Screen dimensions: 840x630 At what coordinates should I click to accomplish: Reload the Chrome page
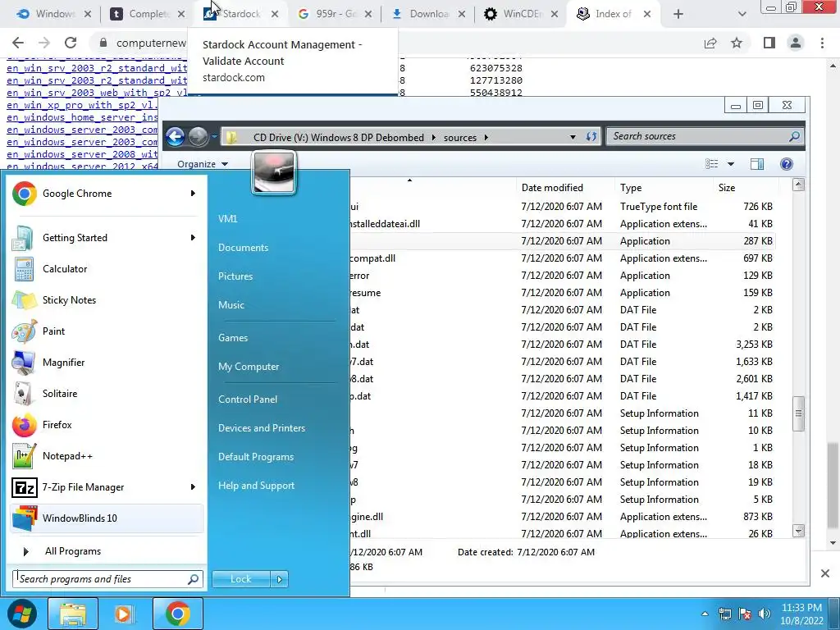(x=71, y=43)
